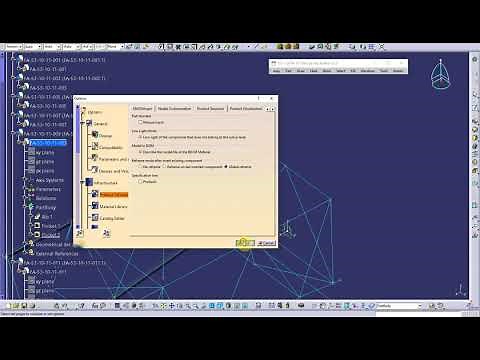Select Compatibility in the Options tree
Viewport: 480px width, 360px height.
click(x=111, y=147)
